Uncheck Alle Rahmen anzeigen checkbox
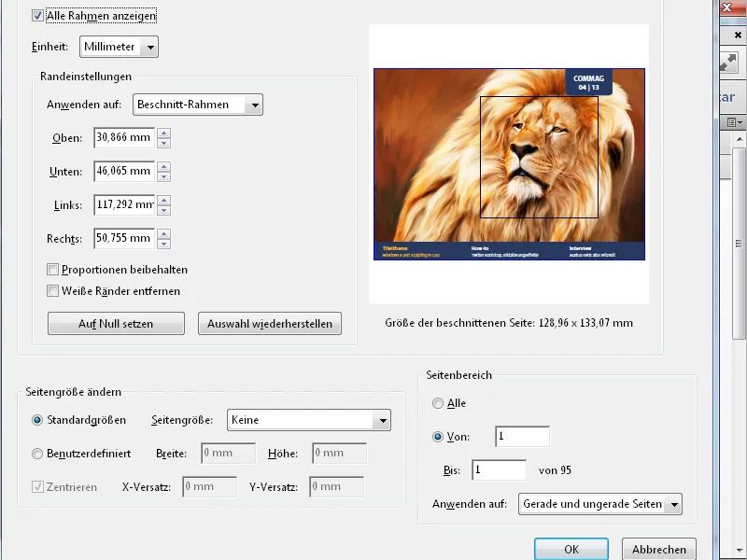Viewport: 747px width, 560px height. pos(37,16)
